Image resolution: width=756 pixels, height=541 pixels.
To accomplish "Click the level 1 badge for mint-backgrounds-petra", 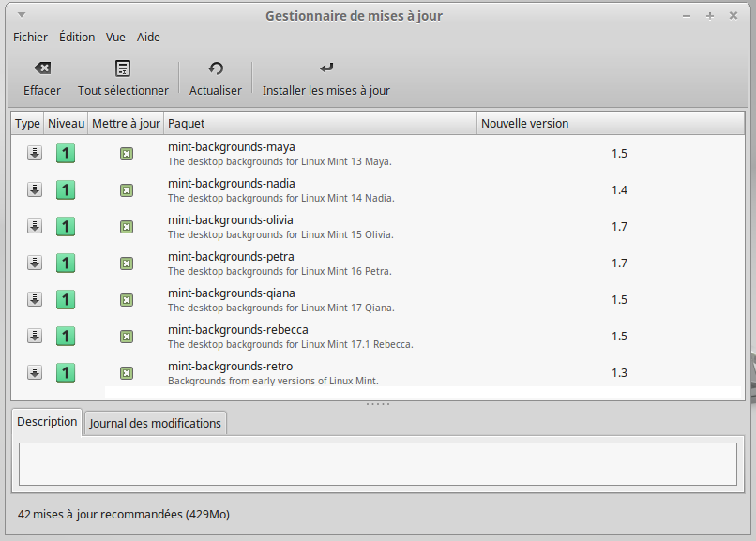I will 66,263.
